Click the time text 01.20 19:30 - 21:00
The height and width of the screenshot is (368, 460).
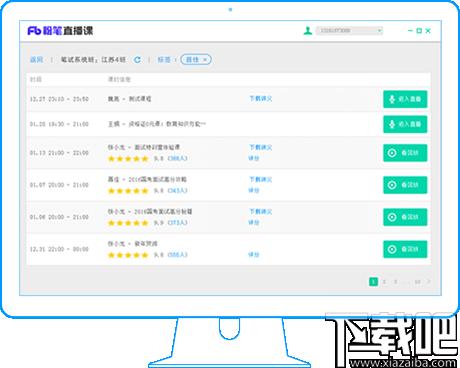(59, 124)
